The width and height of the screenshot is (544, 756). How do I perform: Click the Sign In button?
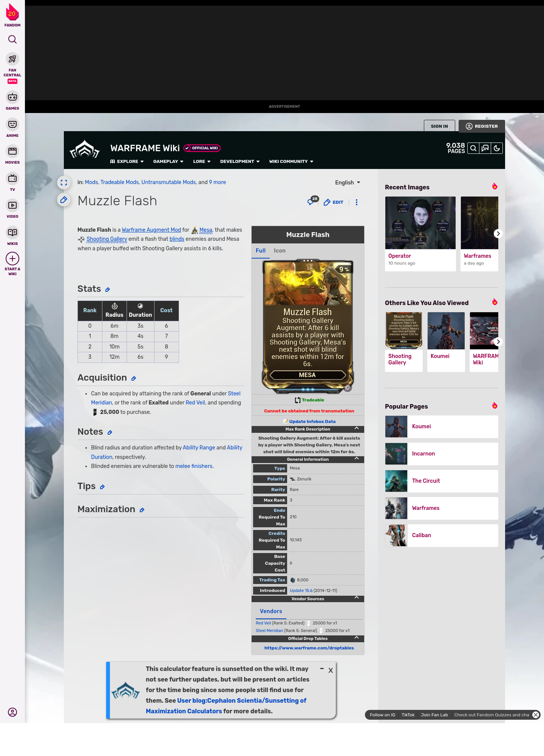(439, 126)
